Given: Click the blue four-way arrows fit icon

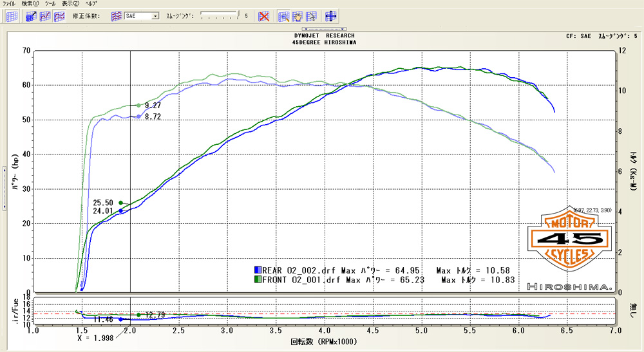Looking at the screenshot, I should pyautogui.click(x=331, y=16).
